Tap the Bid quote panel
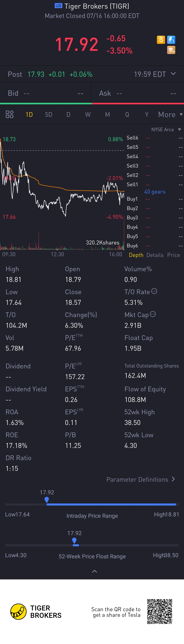This screenshot has height=644, width=184. point(46,93)
